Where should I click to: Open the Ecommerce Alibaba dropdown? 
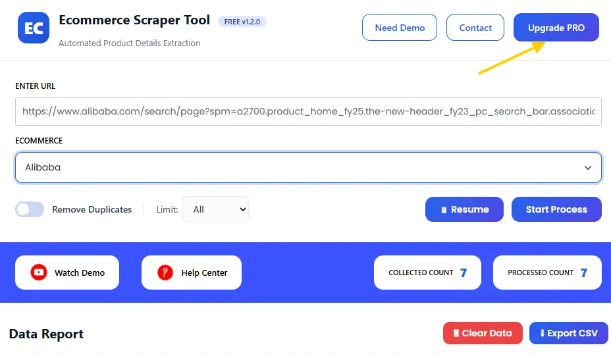click(308, 168)
